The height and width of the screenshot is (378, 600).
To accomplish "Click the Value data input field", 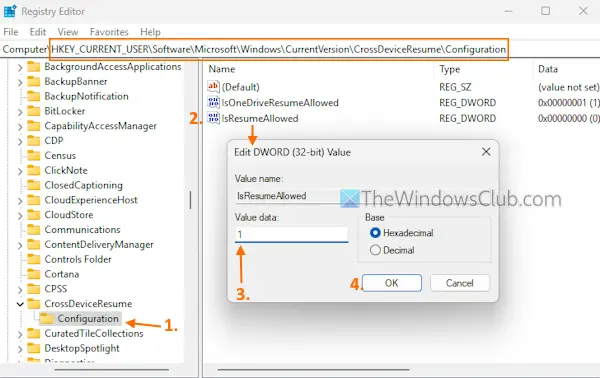I will (x=292, y=234).
